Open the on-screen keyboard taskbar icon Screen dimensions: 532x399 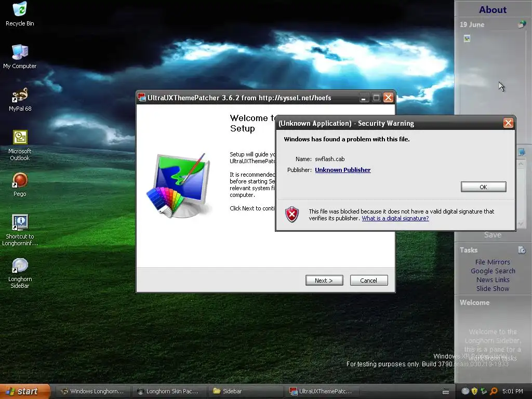446,392
